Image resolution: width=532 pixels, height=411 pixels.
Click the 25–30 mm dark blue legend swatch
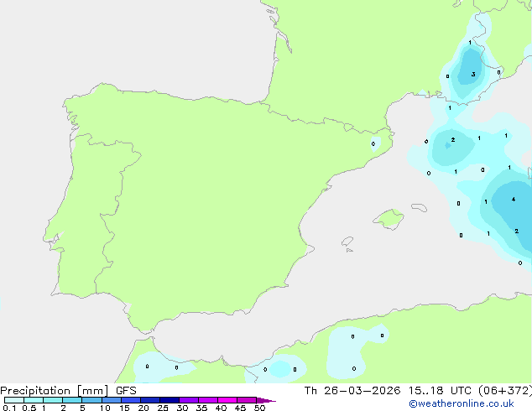click(x=170, y=400)
